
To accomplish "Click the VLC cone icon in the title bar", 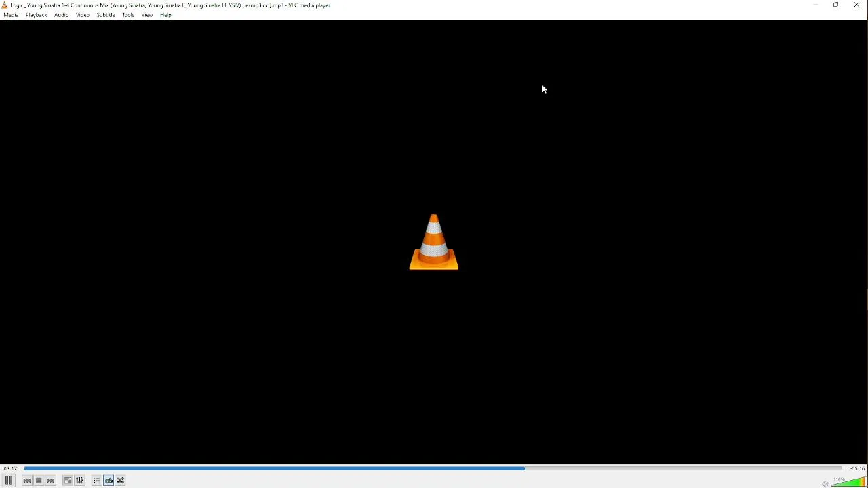I will pyautogui.click(x=5, y=5).
